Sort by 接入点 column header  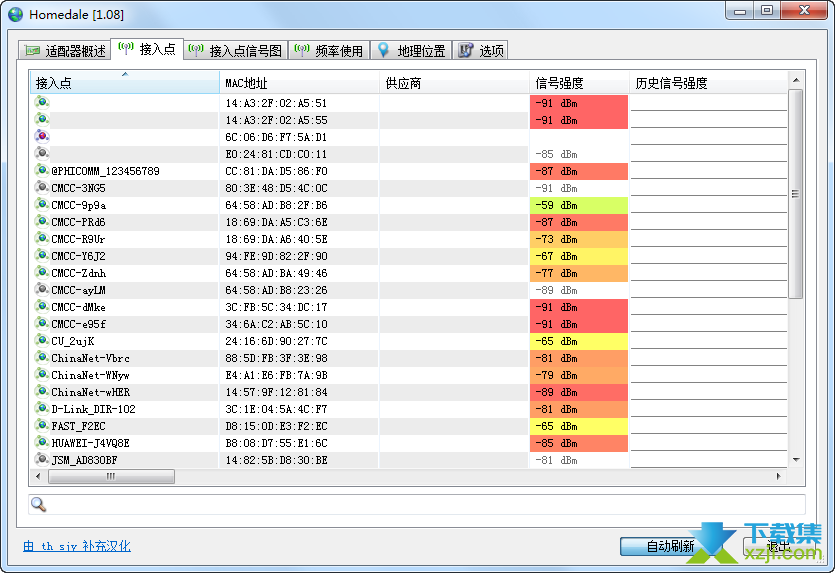coord(125,83)
